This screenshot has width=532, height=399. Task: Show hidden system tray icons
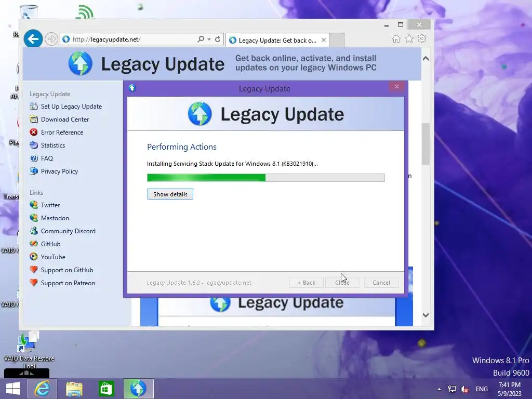pyautogui.click(x=440, y=389)
